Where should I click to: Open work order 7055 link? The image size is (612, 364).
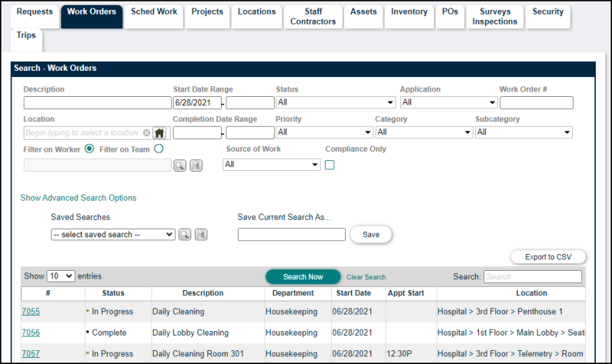point(31,312)
